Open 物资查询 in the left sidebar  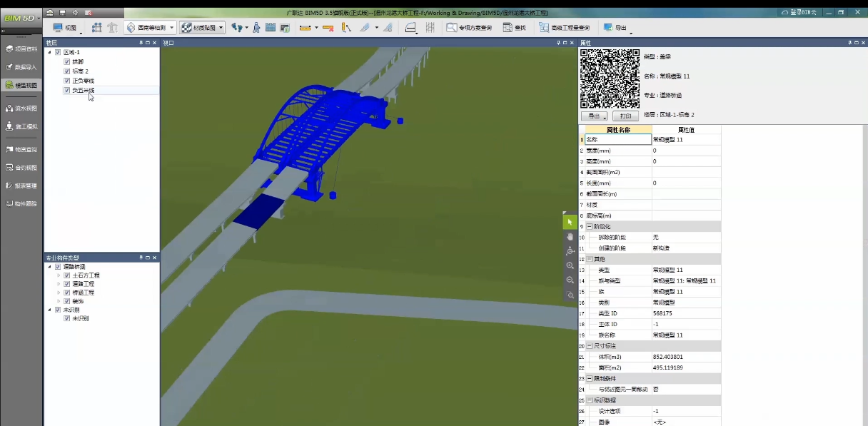tap(21, 150)
